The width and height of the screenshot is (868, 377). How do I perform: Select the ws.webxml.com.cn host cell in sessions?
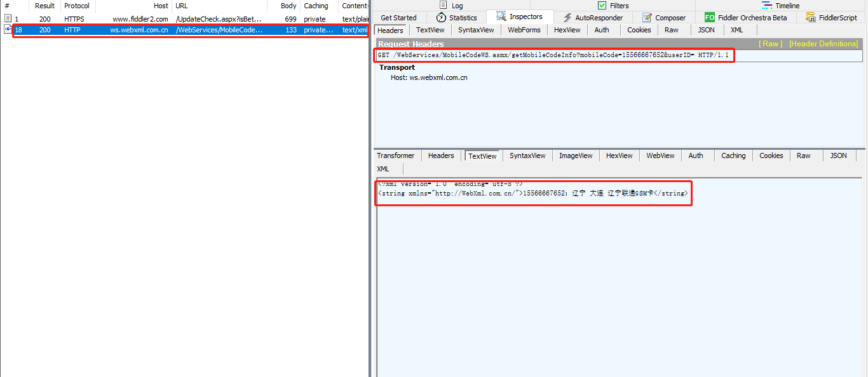140,30
